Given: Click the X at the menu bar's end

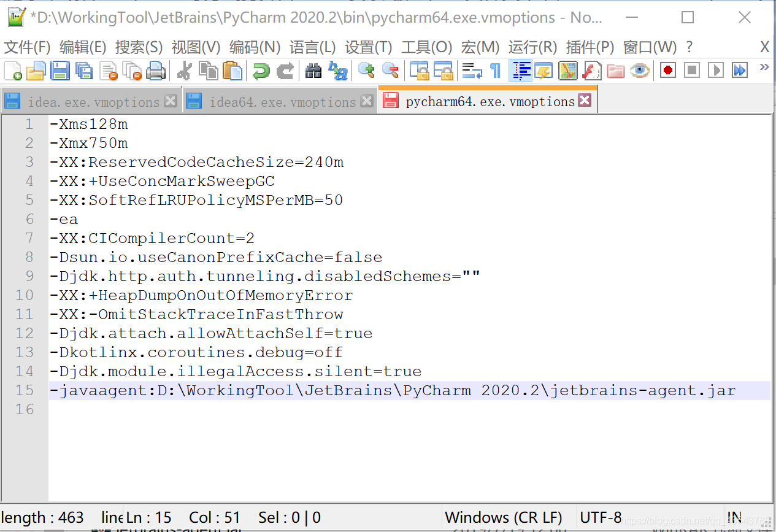Looking at the screenshot, I should pyautogui.click(x=765, y=47).
